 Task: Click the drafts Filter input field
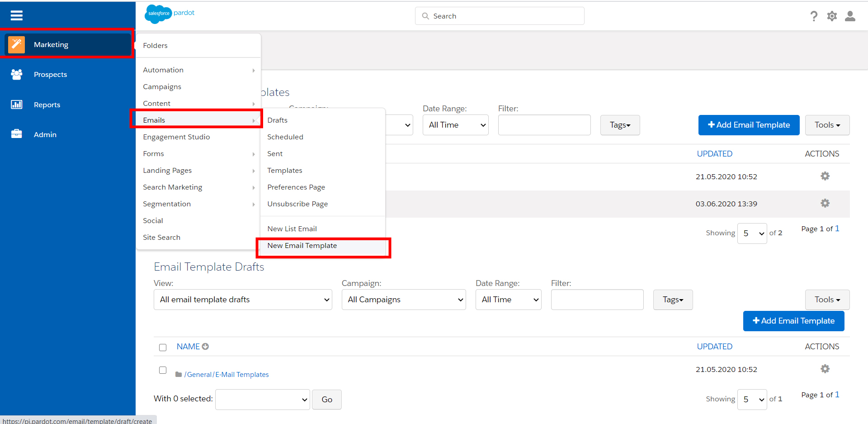pyautogui.click(x=597, y=300)
